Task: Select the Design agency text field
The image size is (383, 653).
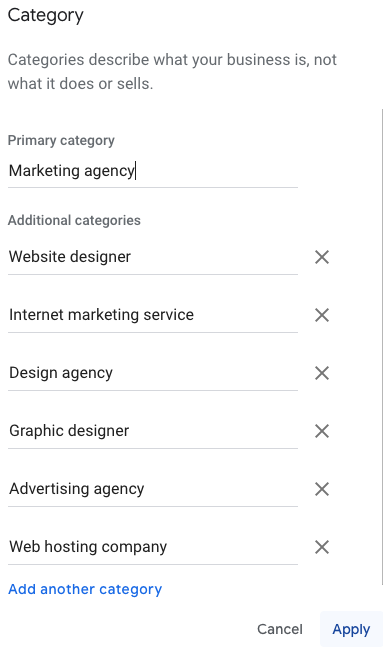Action: pyautogui.click(x=153, y=373)
